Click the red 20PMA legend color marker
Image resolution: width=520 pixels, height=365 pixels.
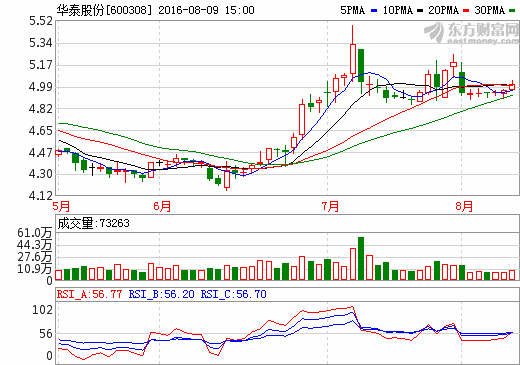466,11
